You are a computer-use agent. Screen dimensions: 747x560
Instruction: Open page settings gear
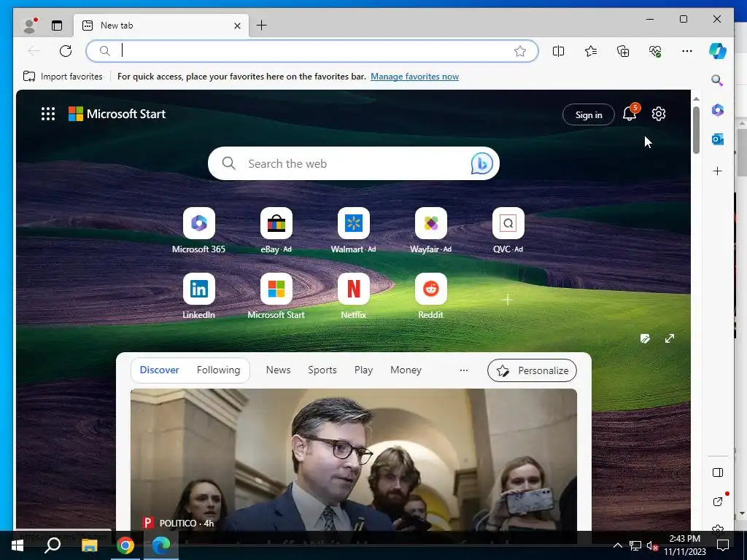tap(659, 114)
